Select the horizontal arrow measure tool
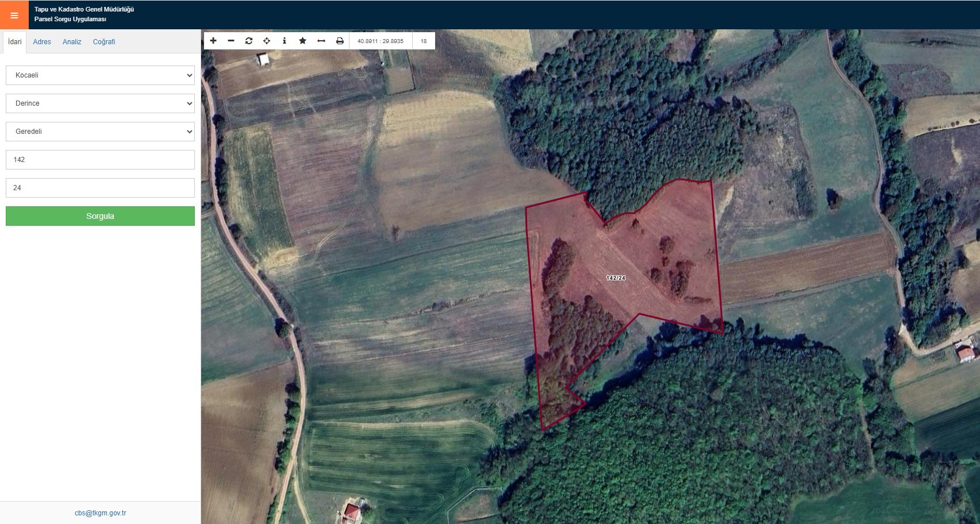The image size is (980, 524). (x=321, y=41)
